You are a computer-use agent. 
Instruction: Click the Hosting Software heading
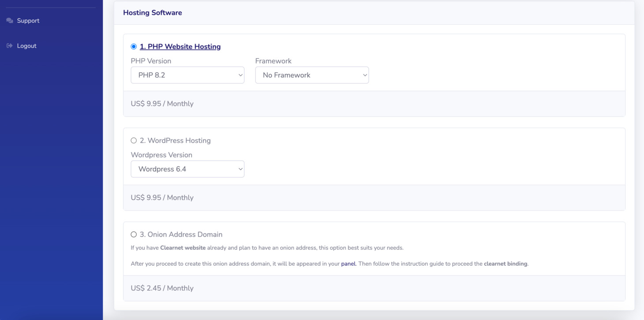point(153,13)
